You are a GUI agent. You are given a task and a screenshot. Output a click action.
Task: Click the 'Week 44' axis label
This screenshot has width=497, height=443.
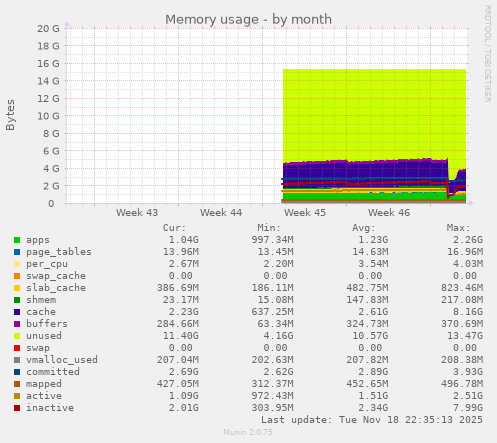pos(221,213)
